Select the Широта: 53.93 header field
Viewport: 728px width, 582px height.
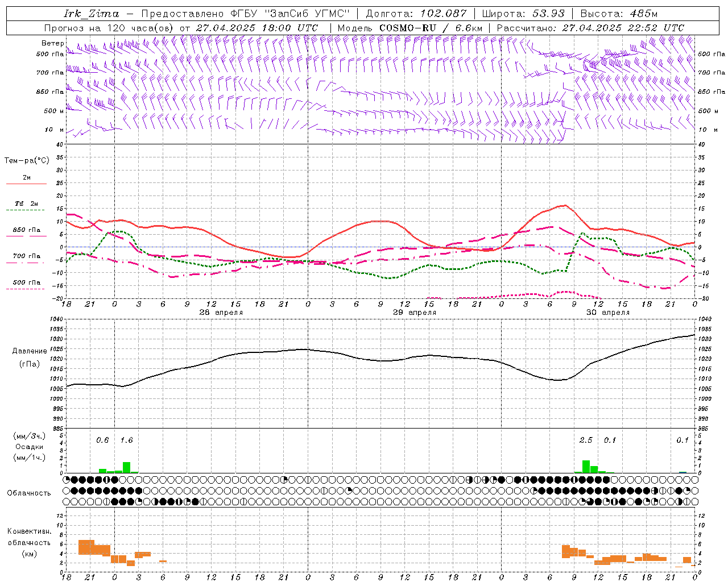523,13
